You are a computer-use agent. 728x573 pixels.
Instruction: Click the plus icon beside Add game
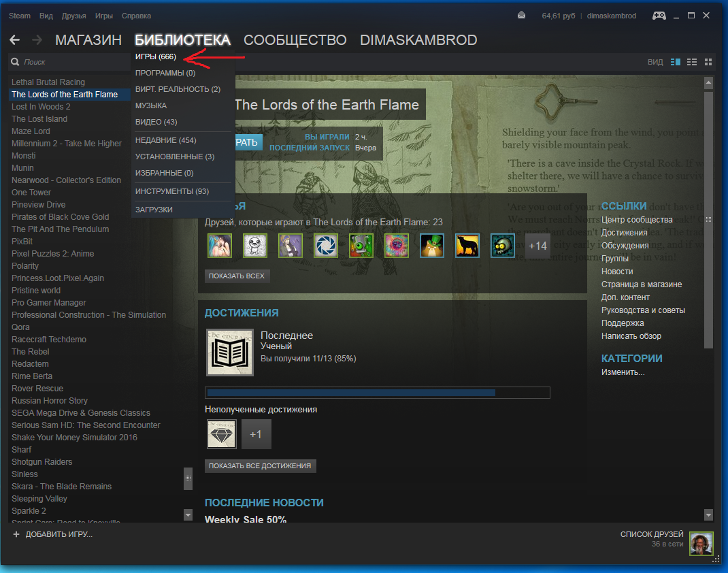pos(16,534)
